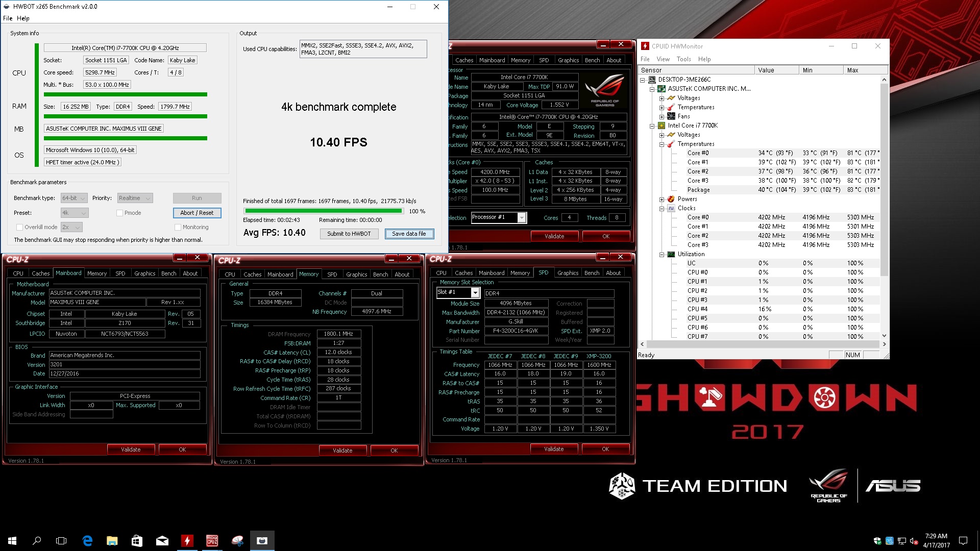
Task: Switch to SPD tab in Memory CPU-Z window
Action: click(332, 274)
